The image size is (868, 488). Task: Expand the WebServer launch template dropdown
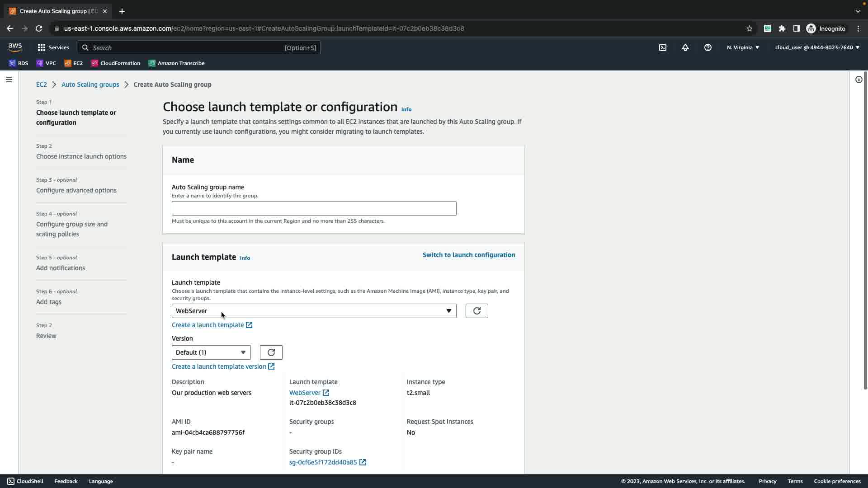click(314, 311)
